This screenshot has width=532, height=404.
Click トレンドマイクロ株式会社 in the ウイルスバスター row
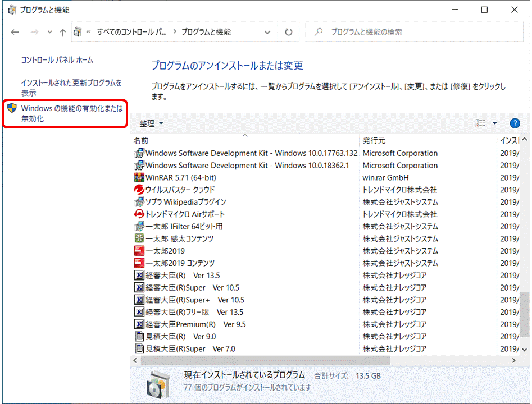(x=399, y=190)
